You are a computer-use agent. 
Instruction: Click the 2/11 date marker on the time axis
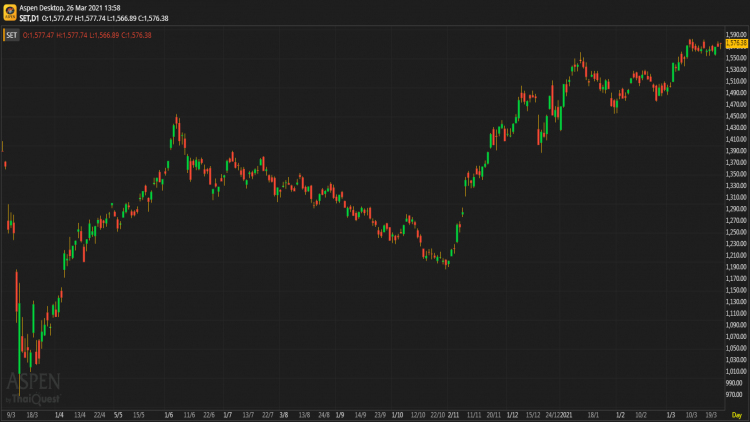(453, 414)
